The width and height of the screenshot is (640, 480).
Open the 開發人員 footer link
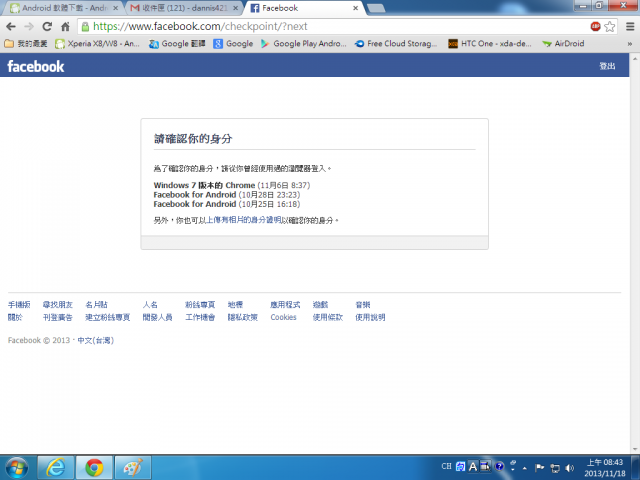(x=158, y=317)
